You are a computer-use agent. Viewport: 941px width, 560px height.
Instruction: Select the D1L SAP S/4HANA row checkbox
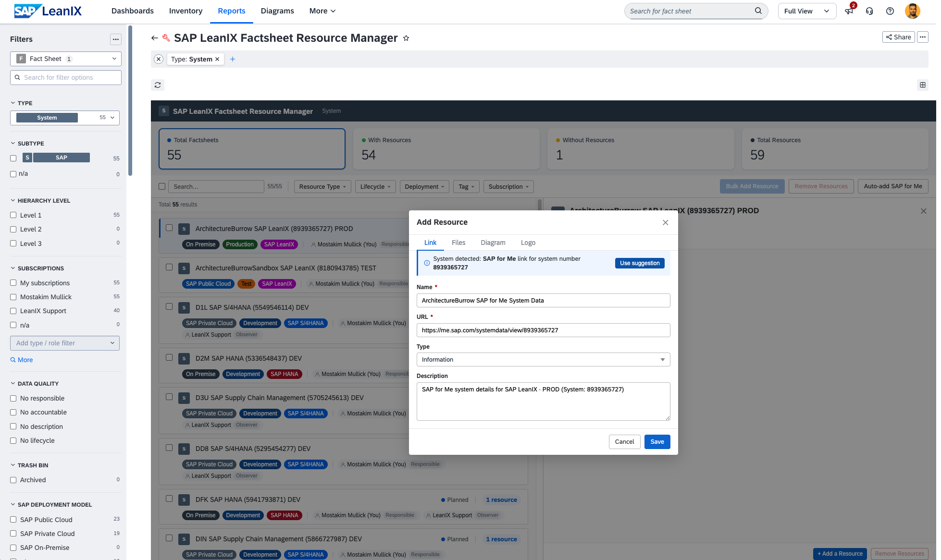click(x=169, y=306)
